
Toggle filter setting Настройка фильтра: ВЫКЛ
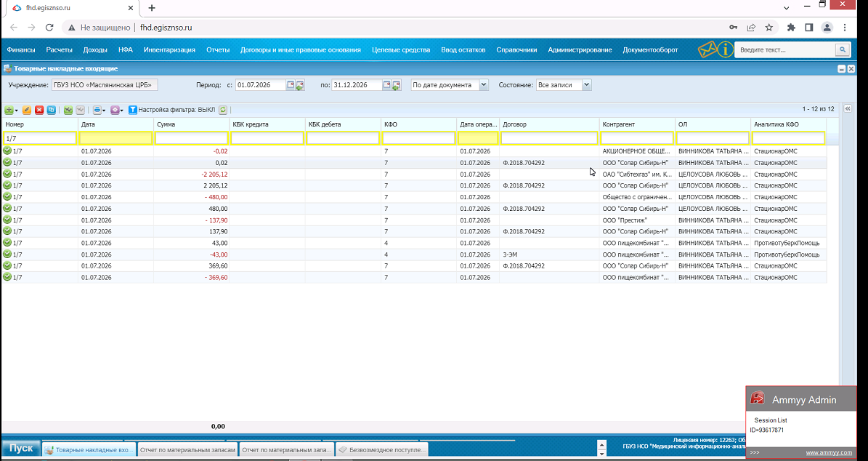pos(177,111)
